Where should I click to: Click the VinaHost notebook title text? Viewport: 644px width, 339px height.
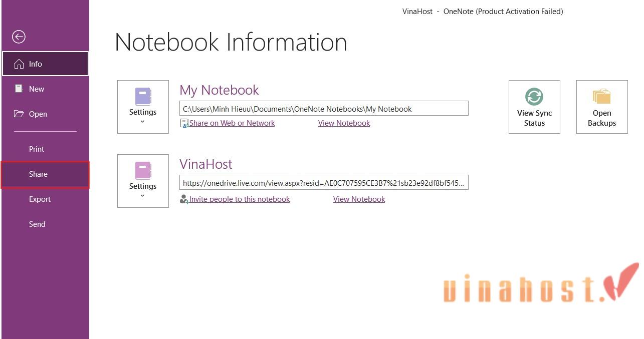pyautogui.click(x=206, y=164)
